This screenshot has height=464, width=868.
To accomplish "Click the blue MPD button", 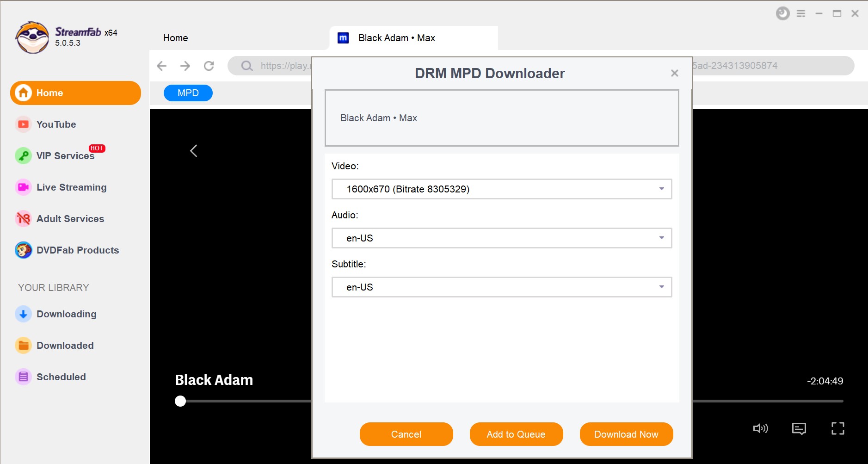I will pyautogui.click(x=188, y=93).
